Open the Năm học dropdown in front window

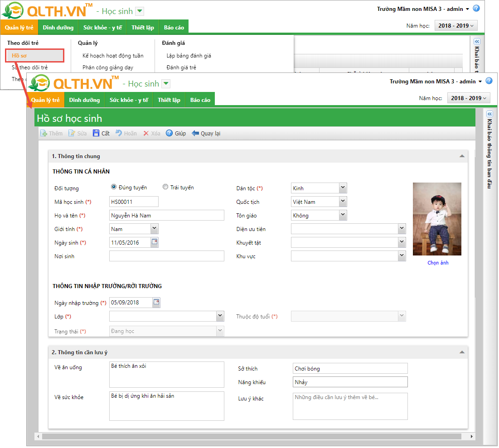(x=469, y=98)
